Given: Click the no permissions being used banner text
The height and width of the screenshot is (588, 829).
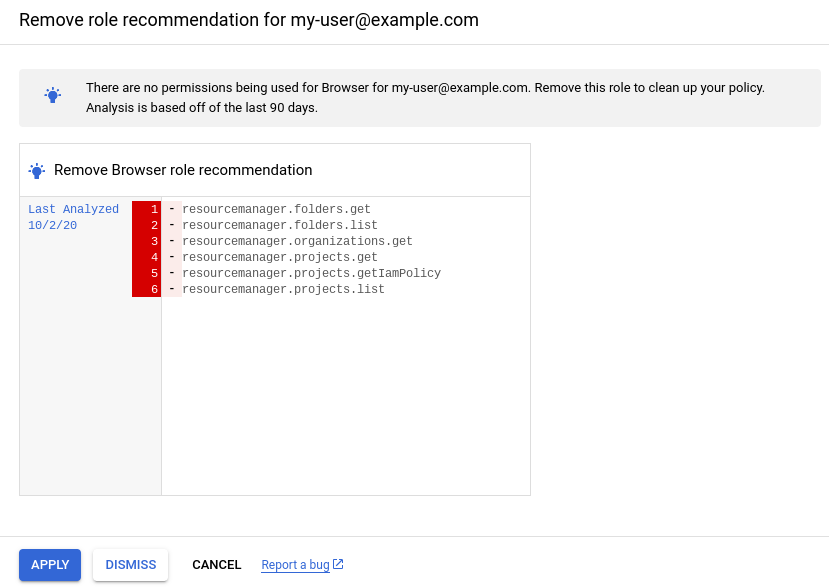Looking at the screenshot, I should pos(425,97).
